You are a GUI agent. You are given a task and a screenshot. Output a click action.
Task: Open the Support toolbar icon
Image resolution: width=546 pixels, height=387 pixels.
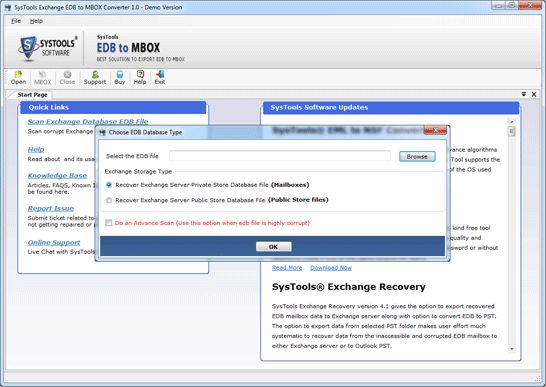95,77
